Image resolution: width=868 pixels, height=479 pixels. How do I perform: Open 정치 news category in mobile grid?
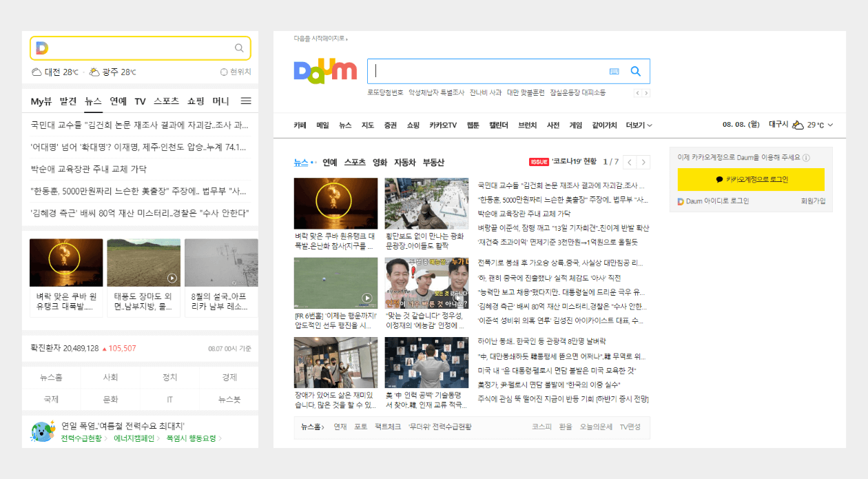click(169, 377)
